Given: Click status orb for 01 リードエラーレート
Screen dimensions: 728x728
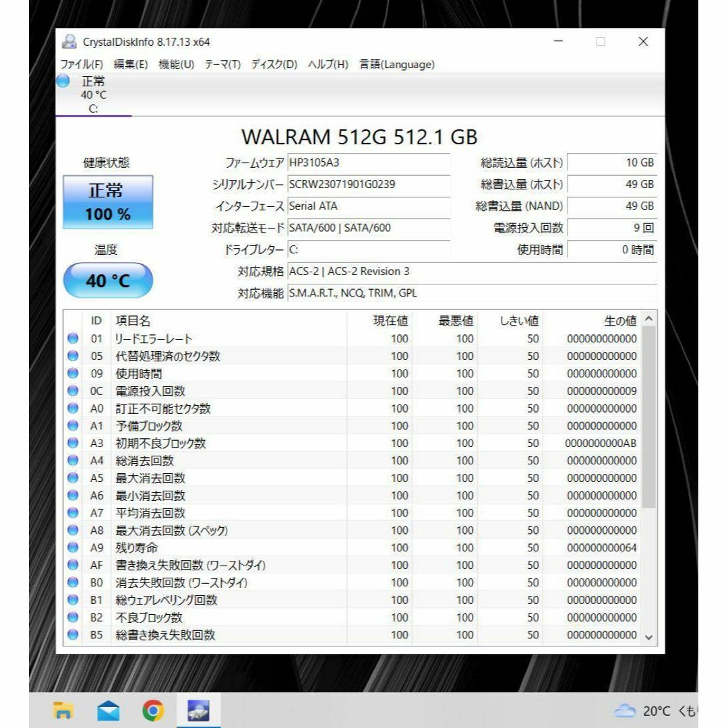Looking at the screenshot, I should pyautogui.click(x=73, y=338).
